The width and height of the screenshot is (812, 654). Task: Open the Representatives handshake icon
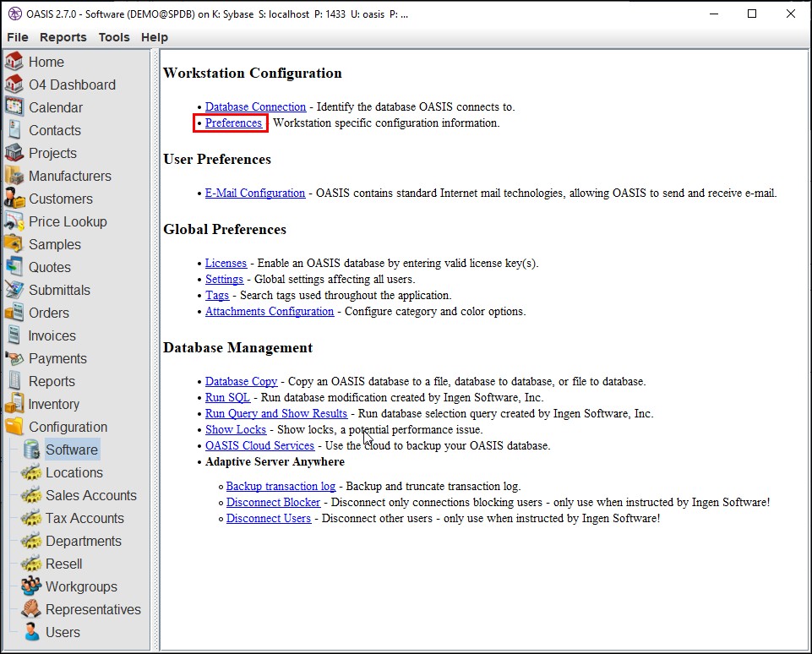tap(31, 609)
